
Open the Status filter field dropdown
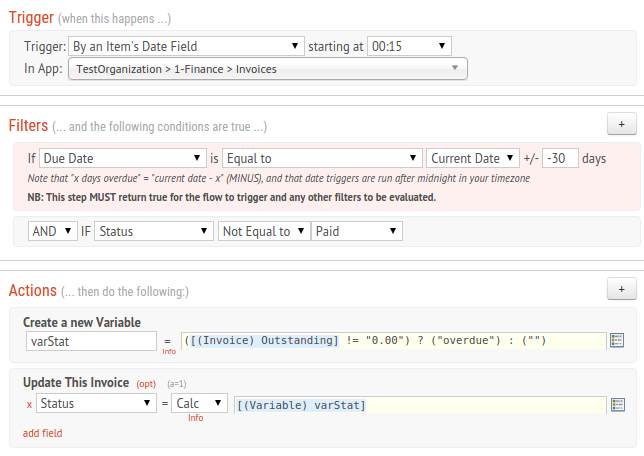154,231
